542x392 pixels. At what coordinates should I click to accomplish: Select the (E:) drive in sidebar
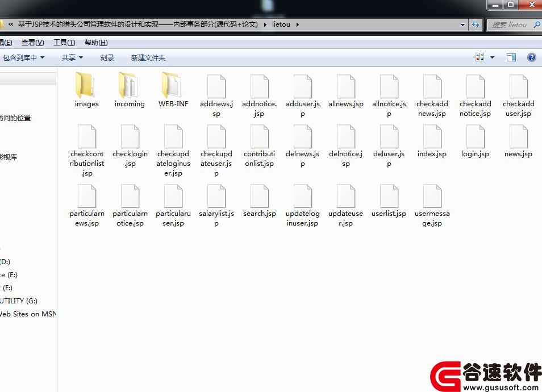[9, 275]
